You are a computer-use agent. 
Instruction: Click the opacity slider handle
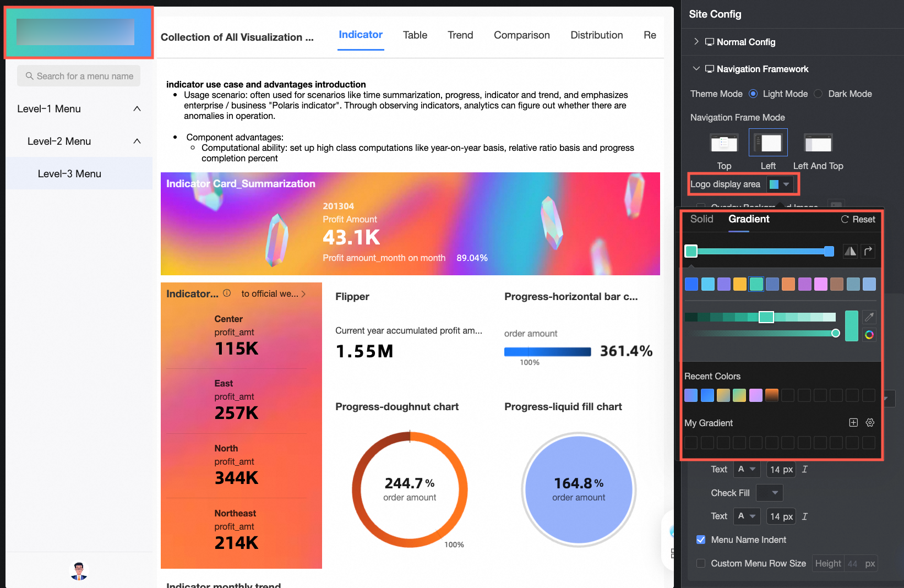(x=836, y=333)
